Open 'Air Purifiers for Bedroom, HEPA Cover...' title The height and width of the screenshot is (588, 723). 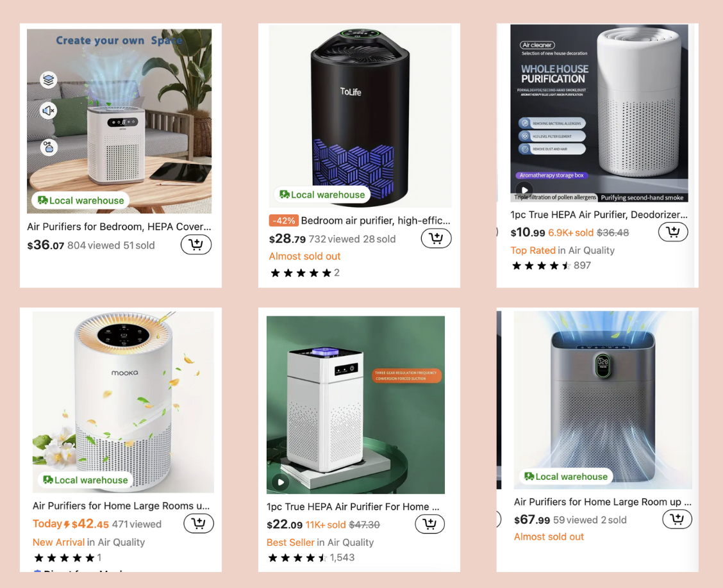[x=119, y=227]
